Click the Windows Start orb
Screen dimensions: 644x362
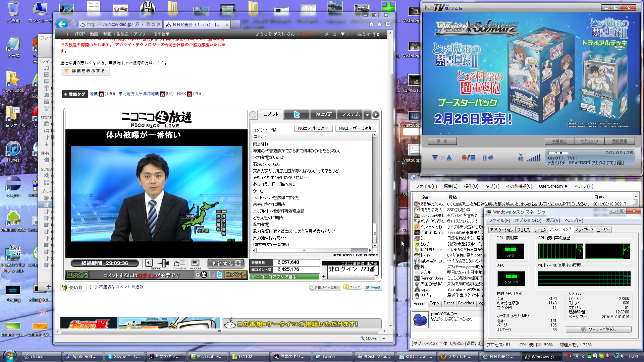coord(9,356)
